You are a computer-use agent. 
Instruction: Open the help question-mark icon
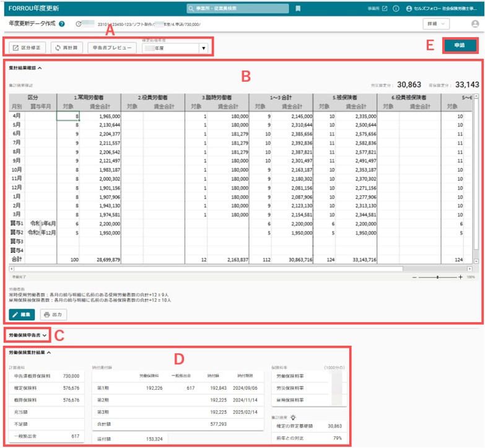(x=62, y=24)
